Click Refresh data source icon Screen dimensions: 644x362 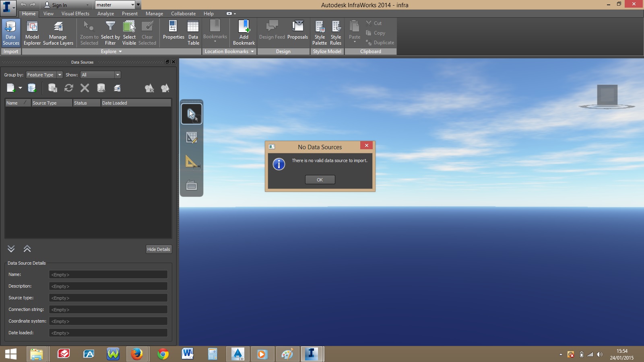coord(69,88)
